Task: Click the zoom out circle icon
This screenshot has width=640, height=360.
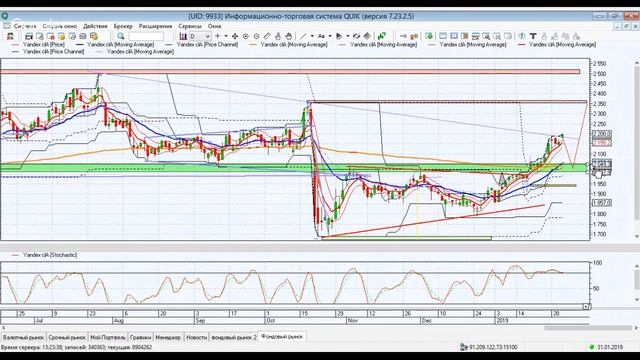Action: click(256, 36)
